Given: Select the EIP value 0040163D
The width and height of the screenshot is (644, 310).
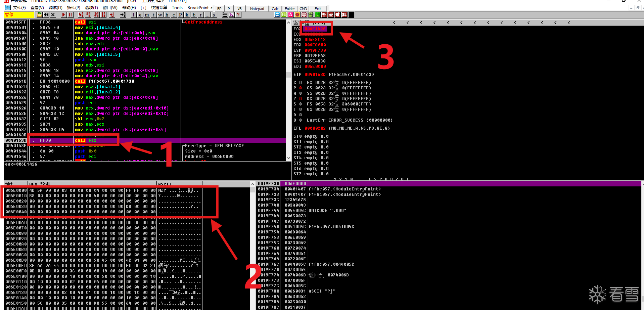Looking at the screenshot, I should tap(315, 75).
